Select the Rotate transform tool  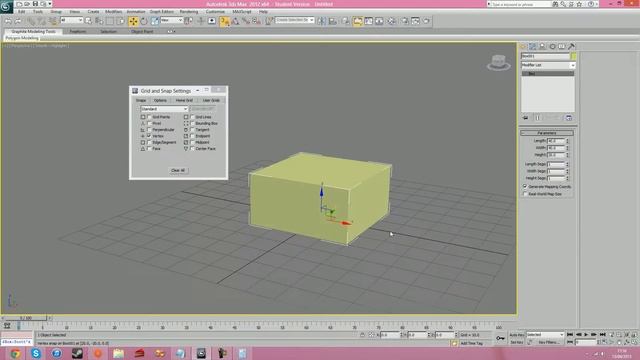(144, 21)
